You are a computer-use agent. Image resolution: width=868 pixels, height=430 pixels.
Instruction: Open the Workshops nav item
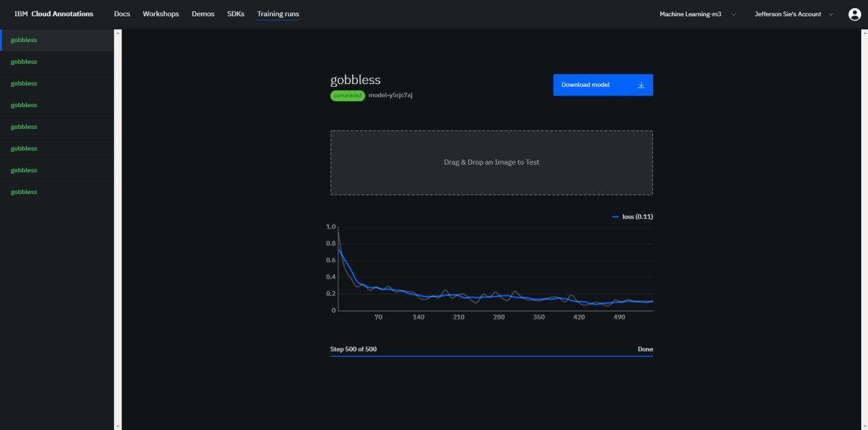161,14
